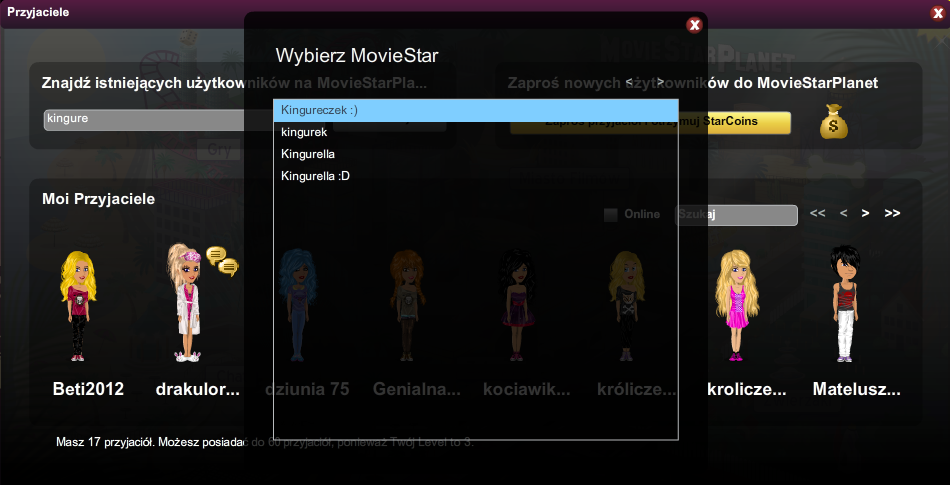This screenshot has height=486, width=950.
Task: Close the Wybierz MovieStar dialog
Action: [694, 25]
